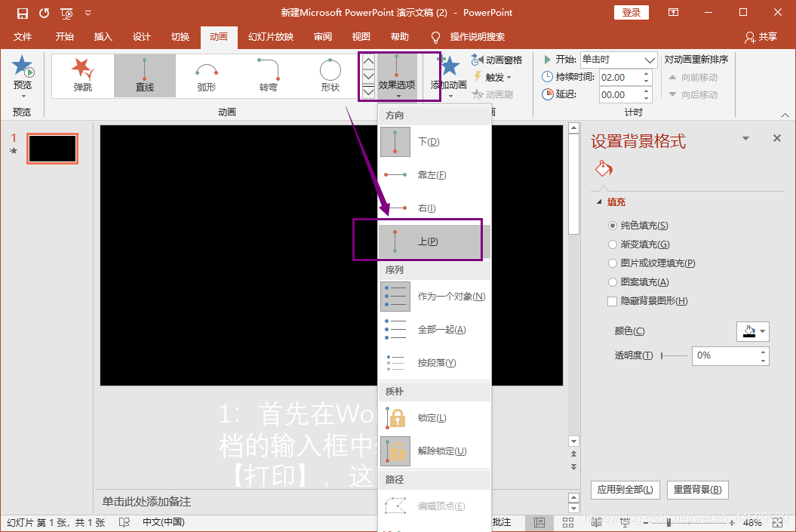Click the 添加动画 add animation button
The height and width of the screenshot is (532, 796).
coord(449,76)
